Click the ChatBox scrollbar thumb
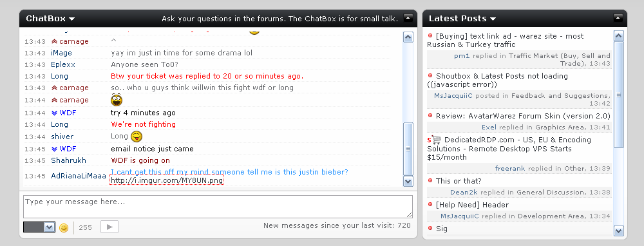 [408, 149]
